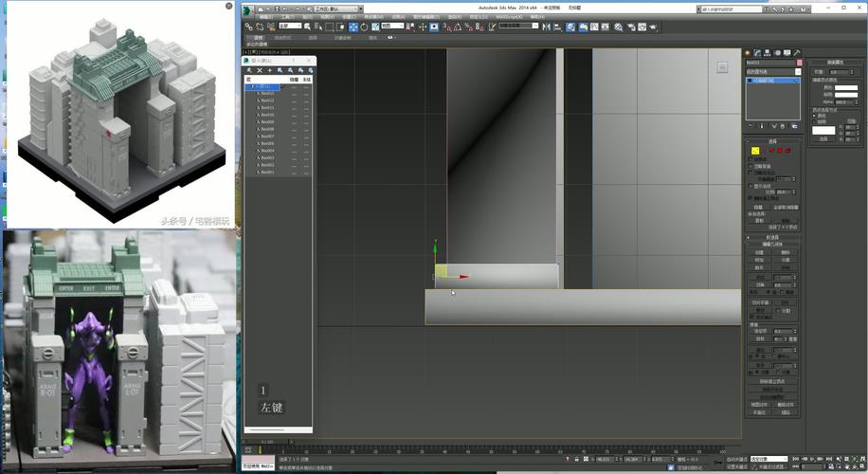This screenshot has width=868, height=474.
Task: Click the Unlink Selection tool
Action: tap(260, 27)
